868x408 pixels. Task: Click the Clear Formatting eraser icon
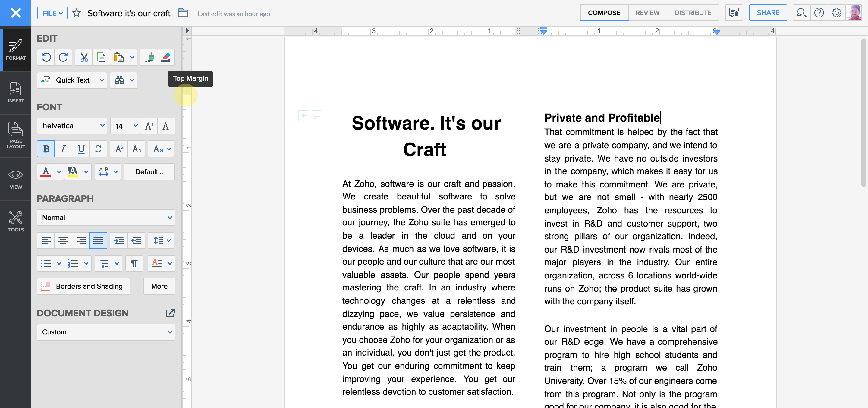point(166,57)
